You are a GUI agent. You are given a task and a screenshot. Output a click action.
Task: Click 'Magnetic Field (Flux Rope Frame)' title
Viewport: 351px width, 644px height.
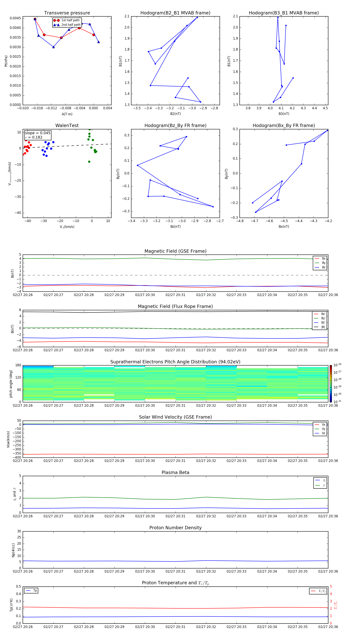pos(175,307)
